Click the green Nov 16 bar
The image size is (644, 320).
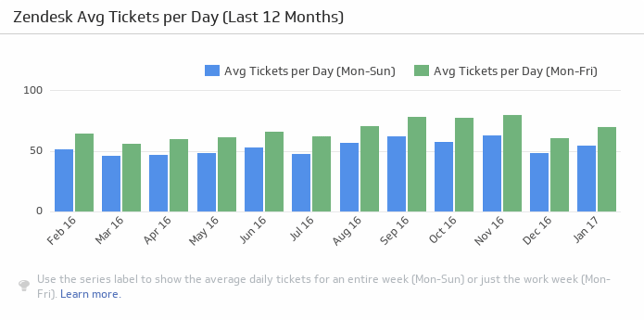click(512, 163)
